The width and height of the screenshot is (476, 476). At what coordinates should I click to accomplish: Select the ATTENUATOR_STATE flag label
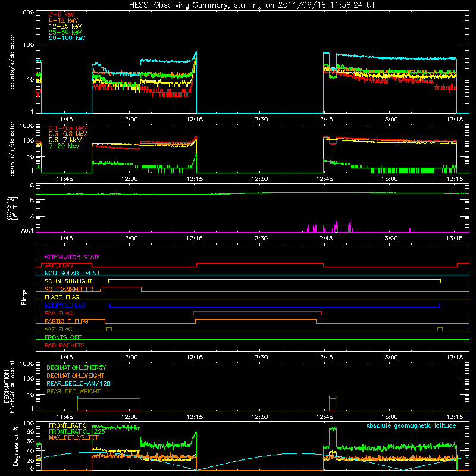point(72,257)
